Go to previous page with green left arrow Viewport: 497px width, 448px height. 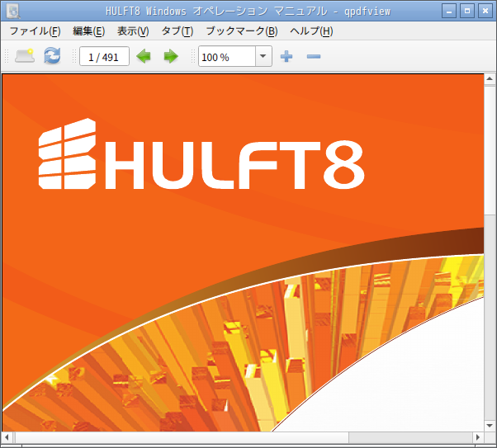(x=144, y=56)
